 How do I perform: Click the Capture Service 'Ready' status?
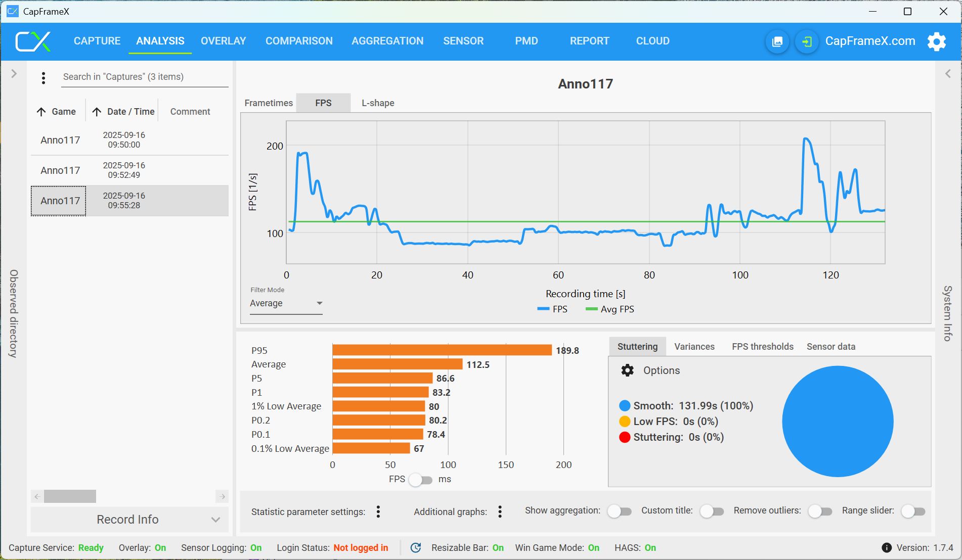[91, 548]
